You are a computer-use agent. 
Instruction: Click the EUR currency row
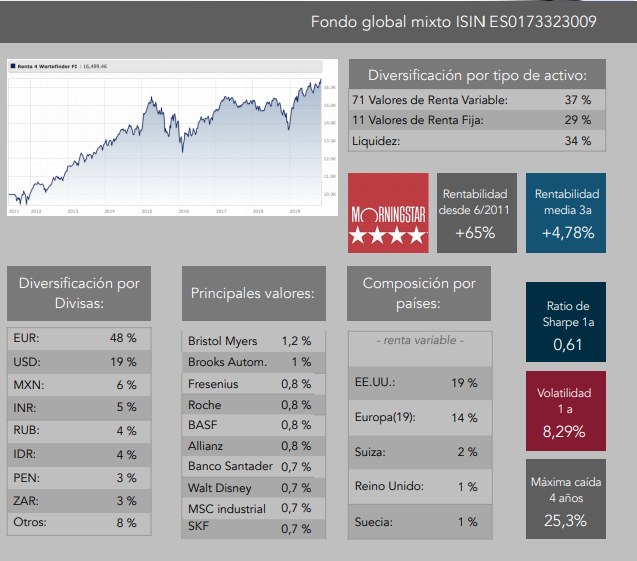click(x=80, y=338)
